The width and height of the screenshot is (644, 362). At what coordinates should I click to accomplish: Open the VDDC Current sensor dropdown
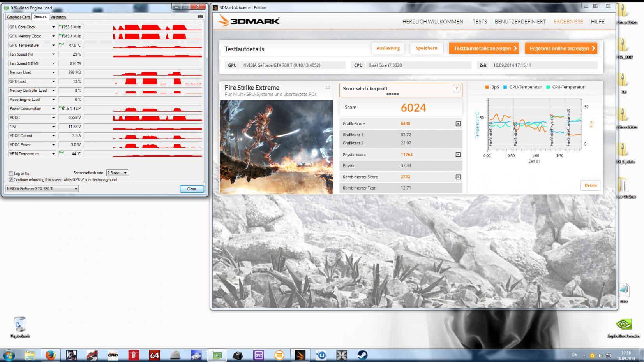point(53,136)
